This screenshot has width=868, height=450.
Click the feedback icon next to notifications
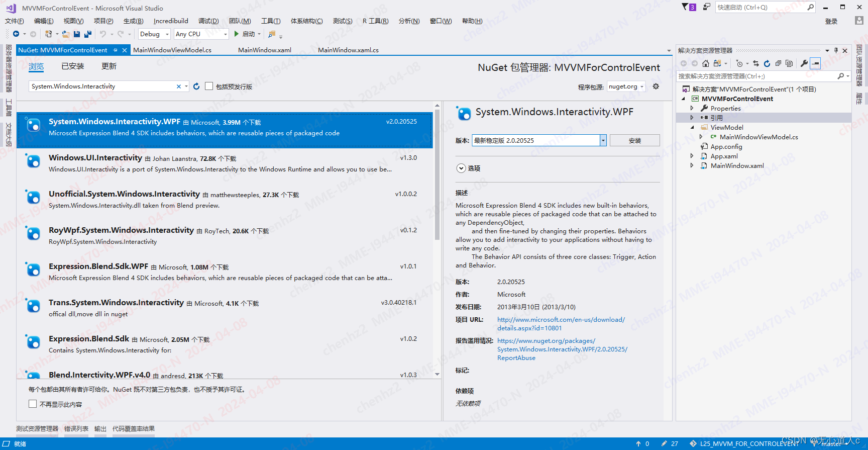[707, 7]
